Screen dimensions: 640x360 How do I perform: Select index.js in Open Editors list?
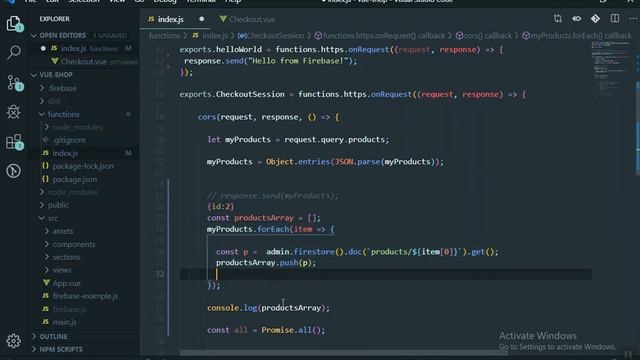point(84,49)
